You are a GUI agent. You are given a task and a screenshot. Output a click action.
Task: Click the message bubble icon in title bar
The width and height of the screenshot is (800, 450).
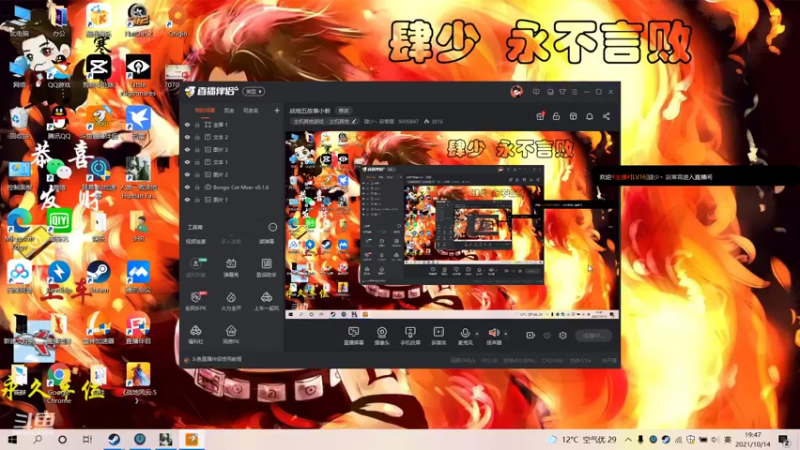[x=536, y=92]
